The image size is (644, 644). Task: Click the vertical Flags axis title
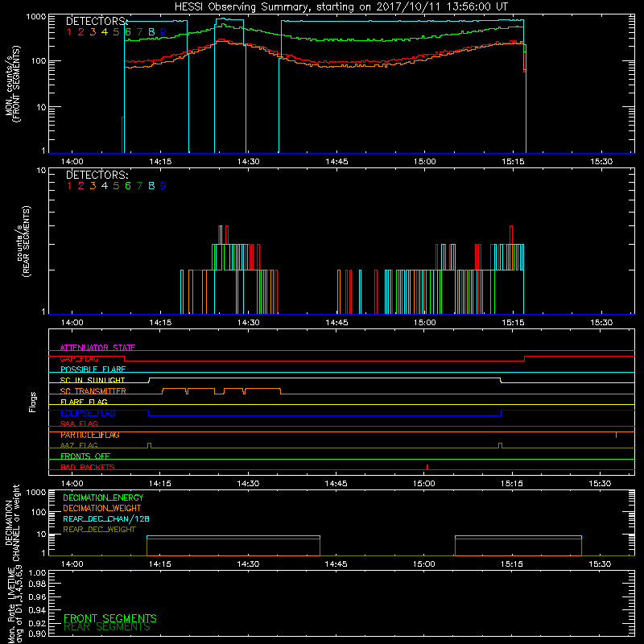click(x=33, y=402)
